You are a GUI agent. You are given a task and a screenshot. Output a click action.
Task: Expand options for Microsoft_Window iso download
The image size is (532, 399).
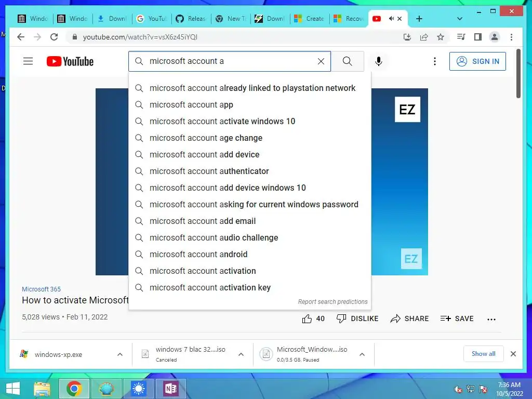(362, 354)
